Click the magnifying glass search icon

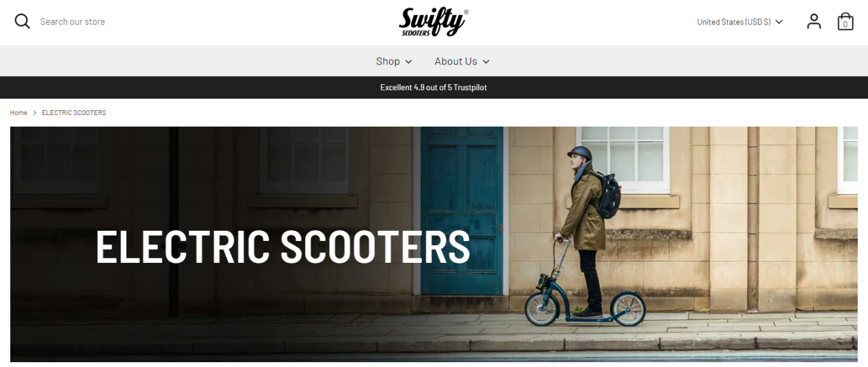[23, 22]
